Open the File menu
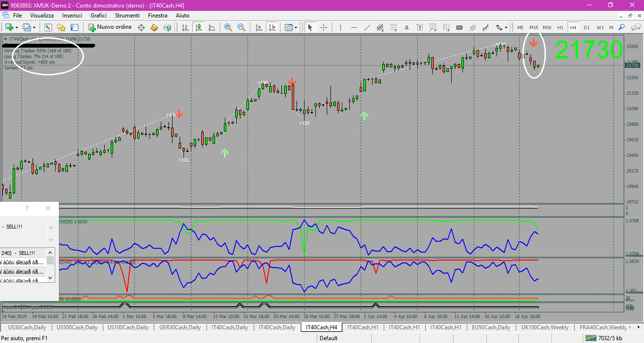 [x=17, y=16]
